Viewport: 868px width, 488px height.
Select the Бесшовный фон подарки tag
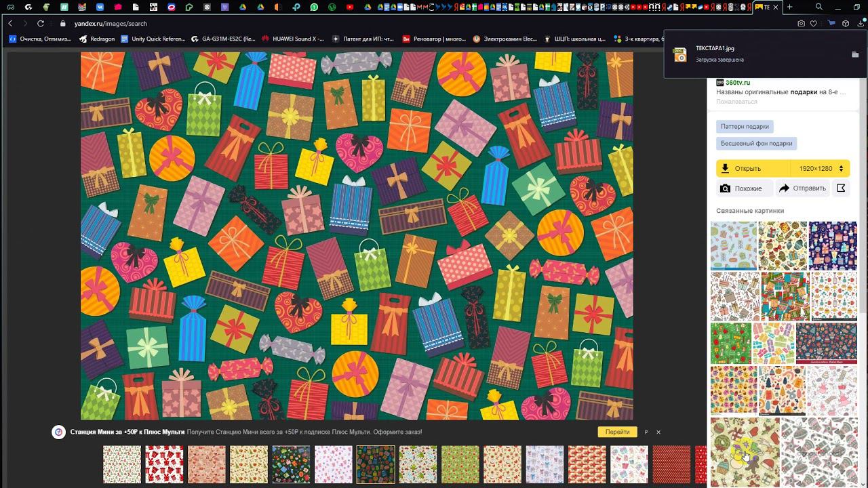click(756, 144)
